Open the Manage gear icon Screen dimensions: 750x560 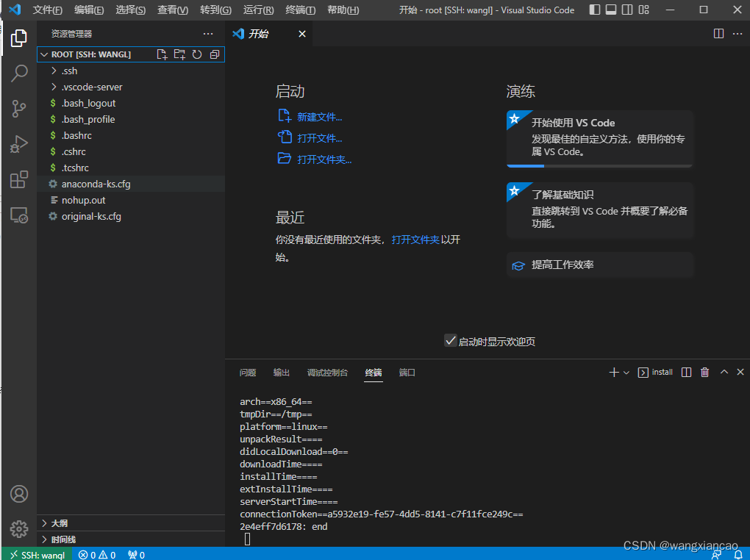(x=19, y=529)
